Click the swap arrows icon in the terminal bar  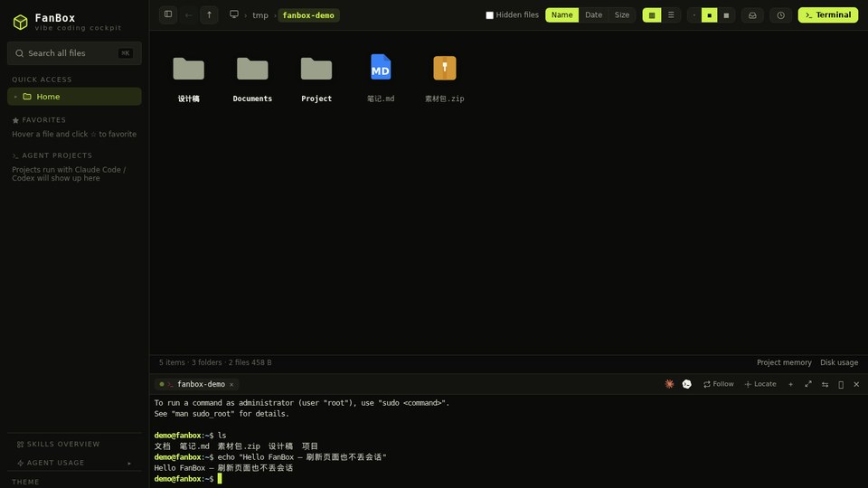pyautogui.click(x=825, y=385)
